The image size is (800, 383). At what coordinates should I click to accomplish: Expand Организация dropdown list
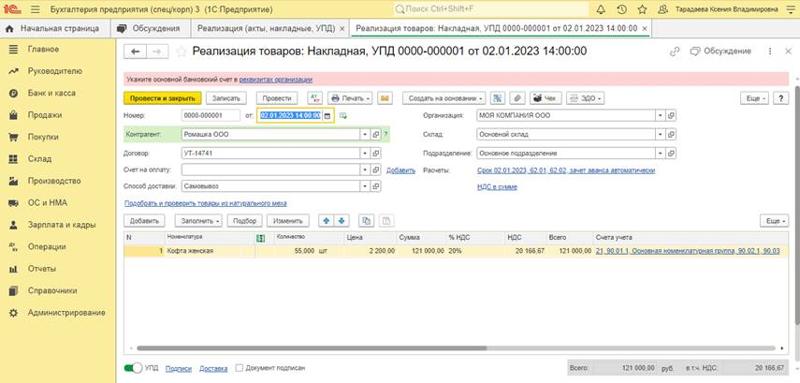[661, 116]
